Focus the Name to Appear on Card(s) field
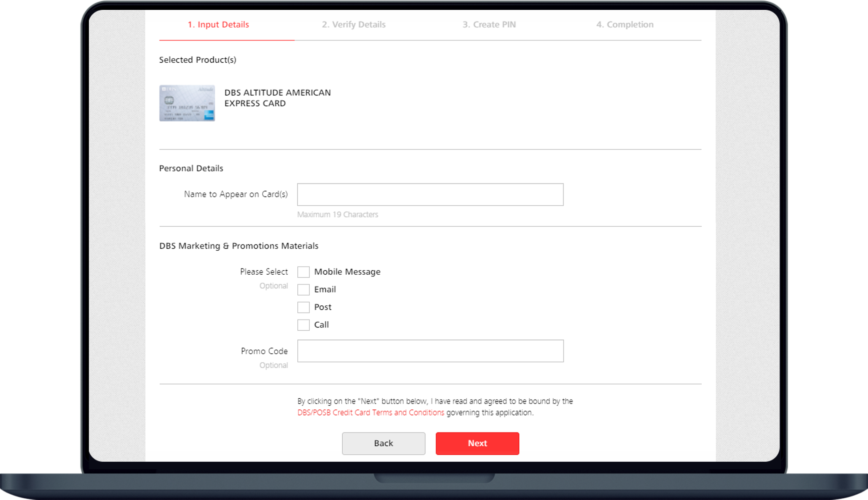This screenshot has width=868, height=500. click(430, 195)
